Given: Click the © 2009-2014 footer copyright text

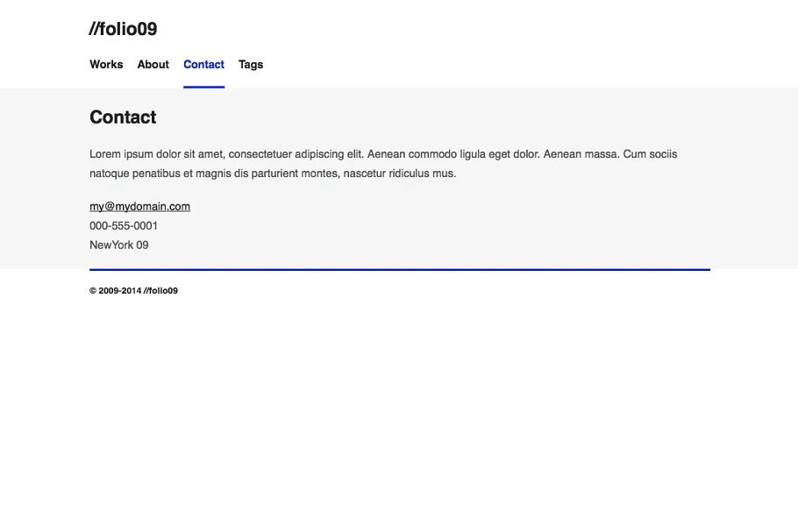Looking at the screenshot, I should click(133, 291).
